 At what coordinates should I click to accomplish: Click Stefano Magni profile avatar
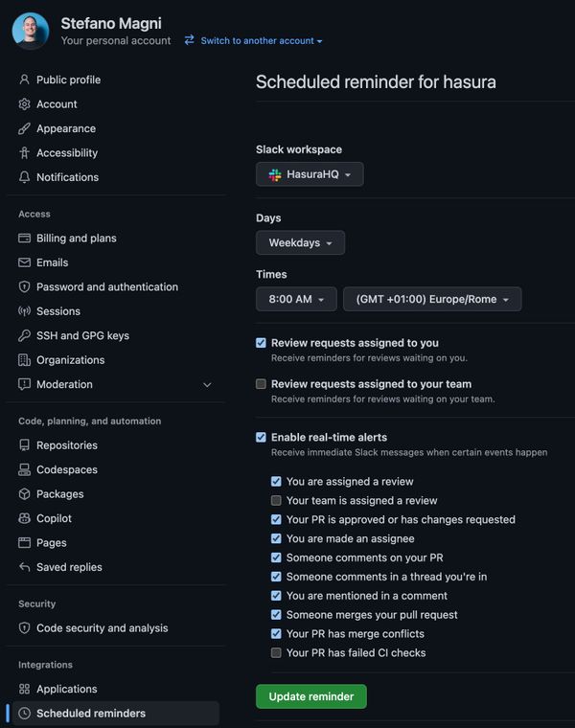click(x=31, y=31)
